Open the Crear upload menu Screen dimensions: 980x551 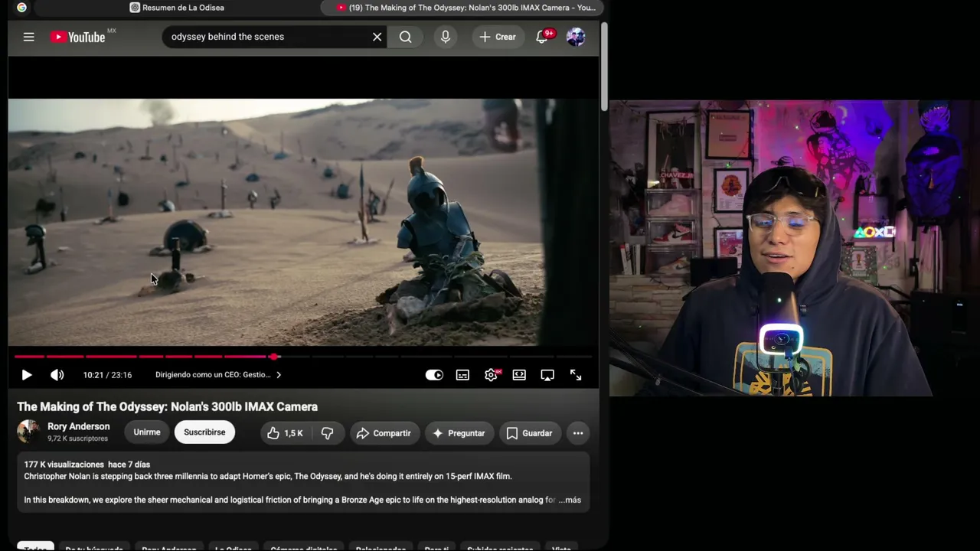click(x=498, y=37)
